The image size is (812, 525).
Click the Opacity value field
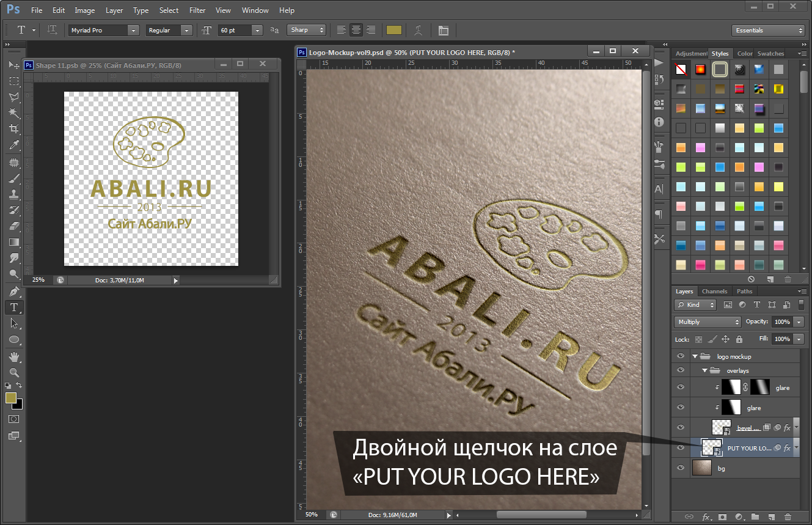coord(782,321)
